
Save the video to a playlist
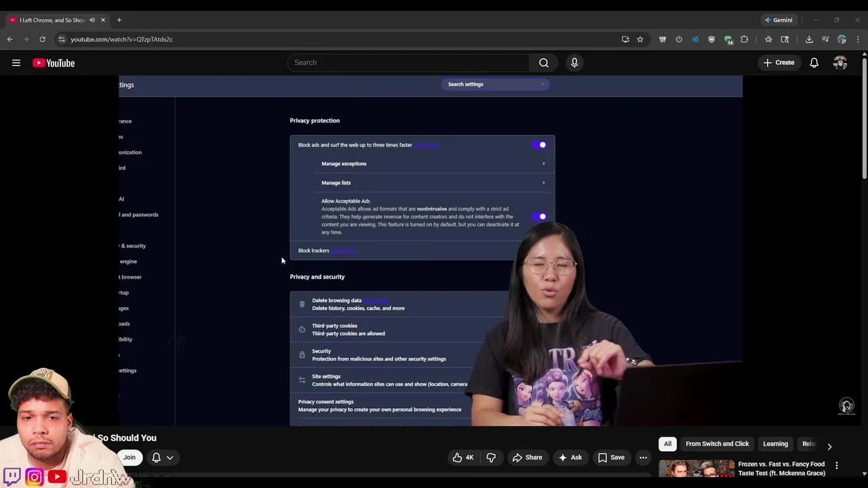coord(611,457)
